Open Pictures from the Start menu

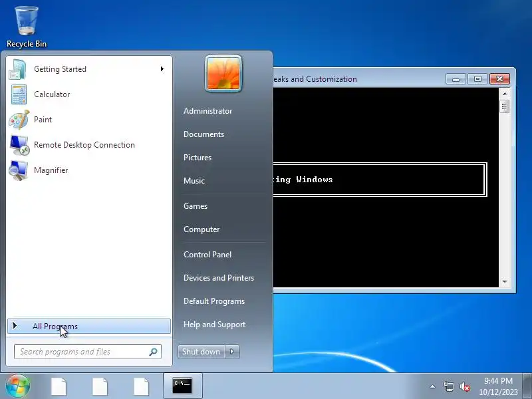(x=198, y=158)
